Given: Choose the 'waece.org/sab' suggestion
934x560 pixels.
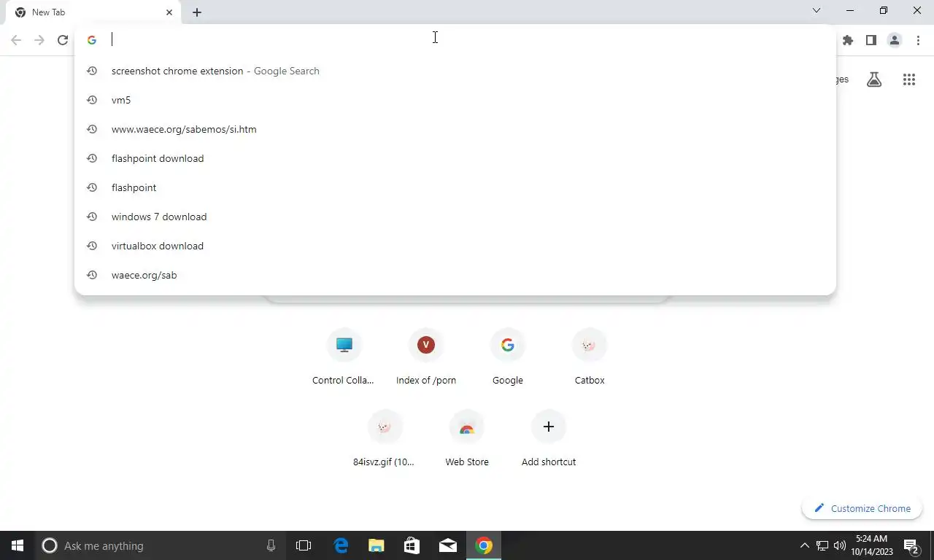Looking at the screenshot, I should click(455, 275).
